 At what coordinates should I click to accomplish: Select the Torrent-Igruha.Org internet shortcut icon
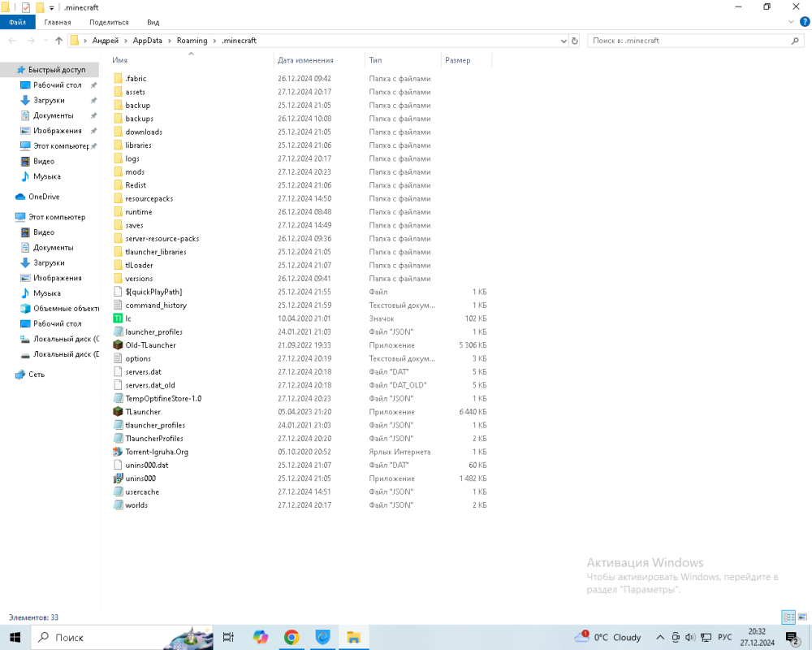[118, 452]
